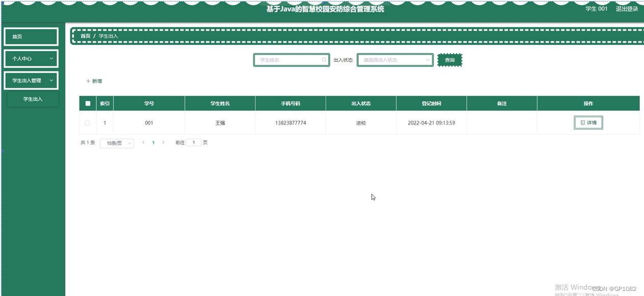Click timestamp 2022-04-21 09:13:59
Image resolution: width=644 pixels, height=296 pixels.
[x=432, y=123]
